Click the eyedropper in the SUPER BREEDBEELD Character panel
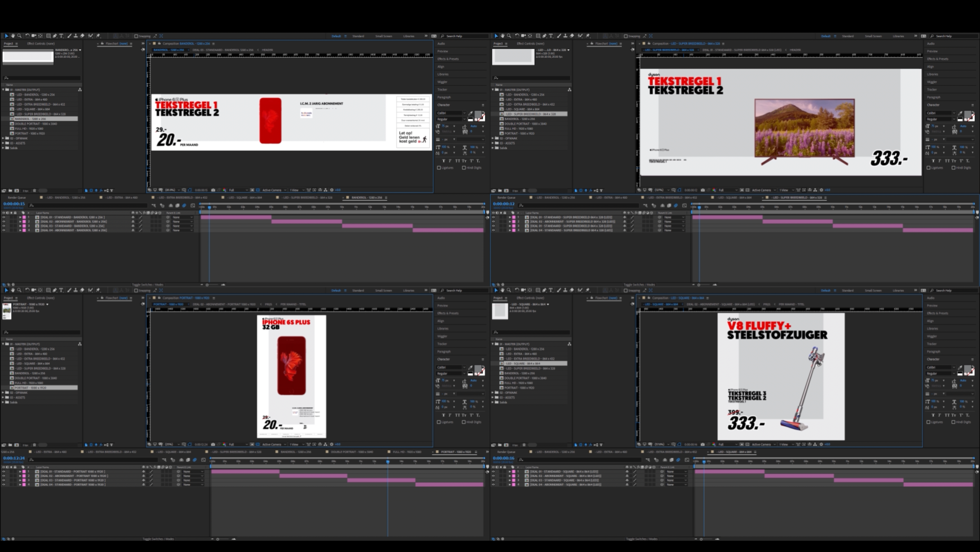This screenshot has height=552, width=980. tap(960, 113)
